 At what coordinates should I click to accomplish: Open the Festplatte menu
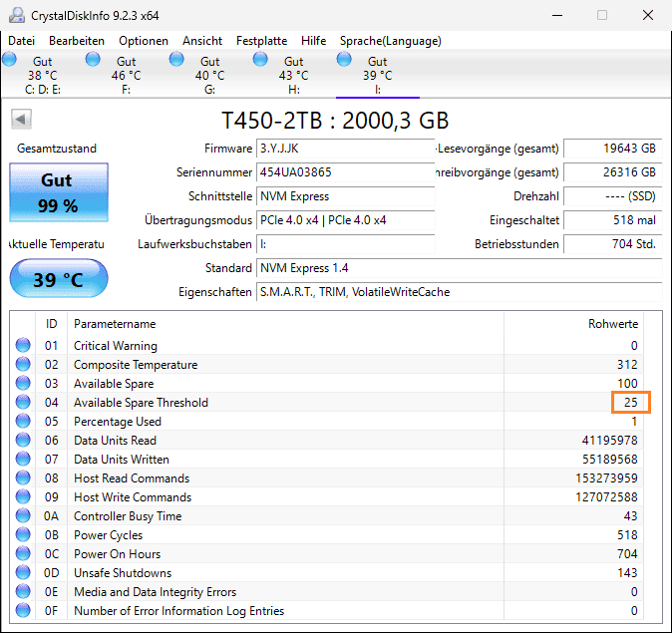click(x=261, y=41)
